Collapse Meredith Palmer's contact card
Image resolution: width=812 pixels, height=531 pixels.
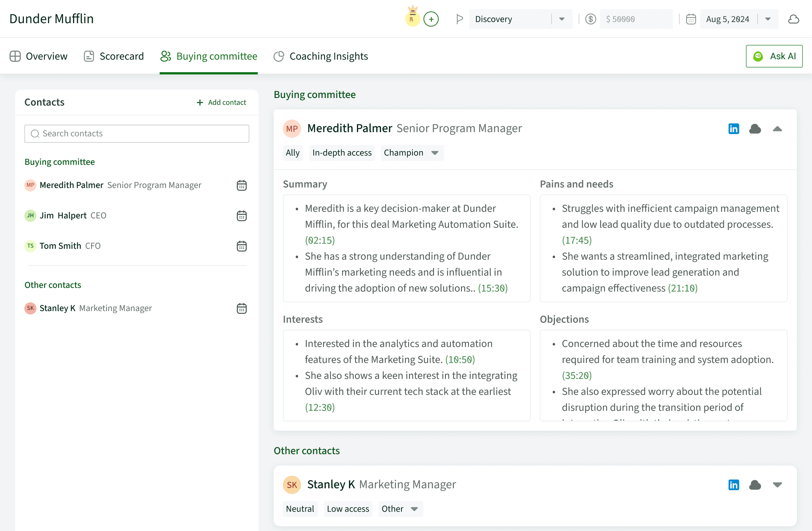(x=777, y=129)
